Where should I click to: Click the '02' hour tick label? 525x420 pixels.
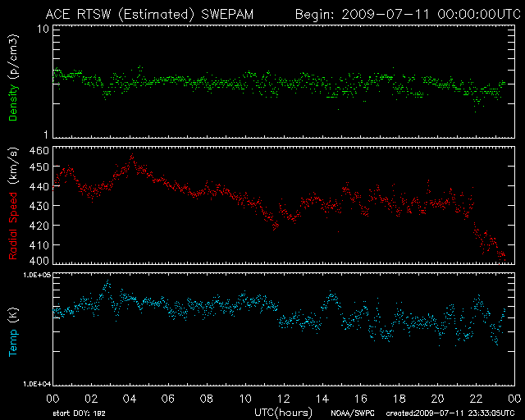coord(91,399)
